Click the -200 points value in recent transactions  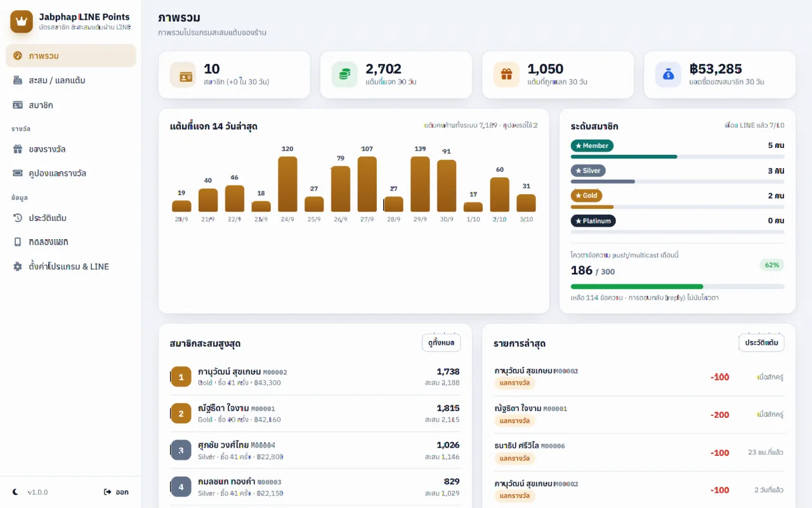[x=720, y=415]
